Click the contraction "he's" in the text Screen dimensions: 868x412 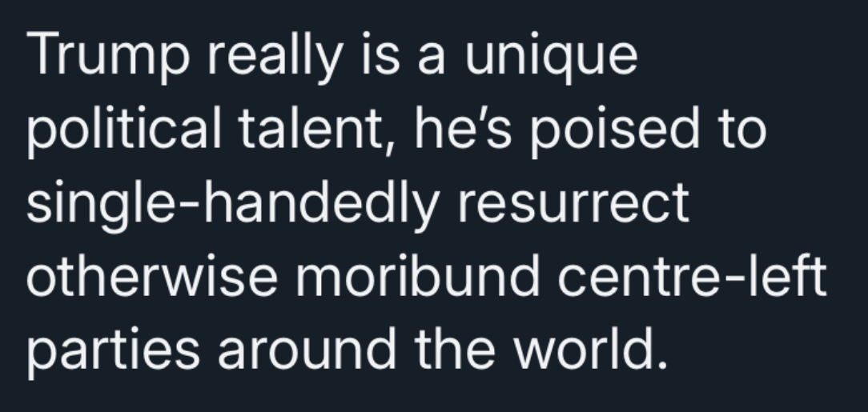coord(464,128)
